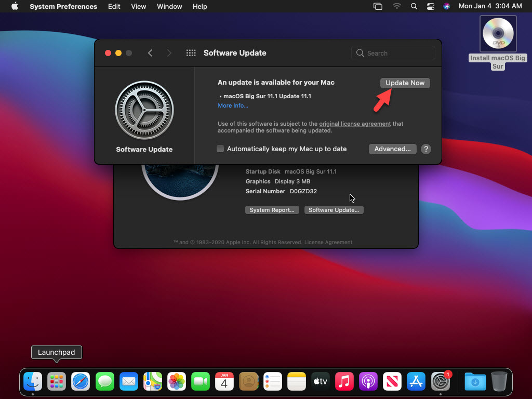Open the Edit menu
This screenshot has width=532, height=399.
pos(114,6)
